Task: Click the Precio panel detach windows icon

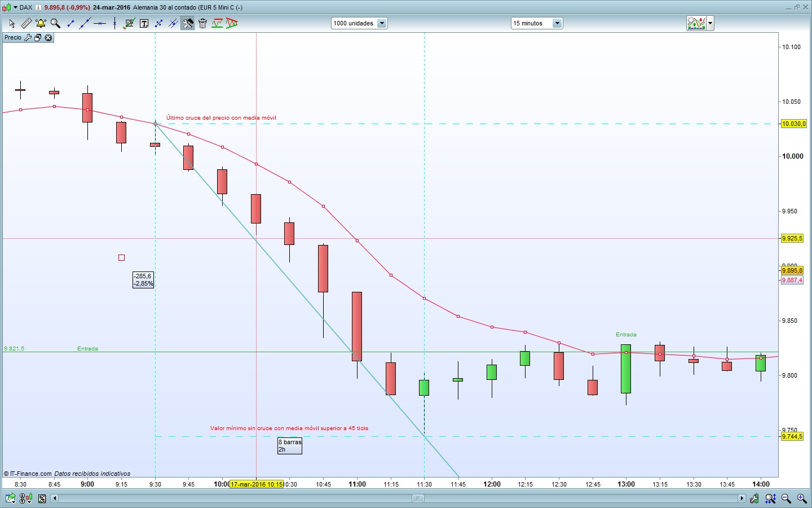Action: (x=38, y=38)
